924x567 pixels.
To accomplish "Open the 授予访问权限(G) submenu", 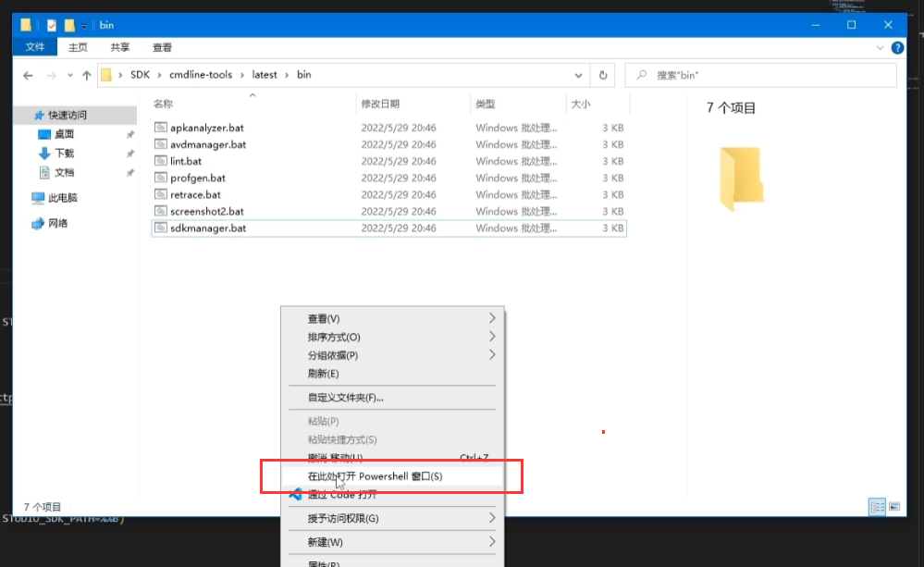I will pos(392,519).
